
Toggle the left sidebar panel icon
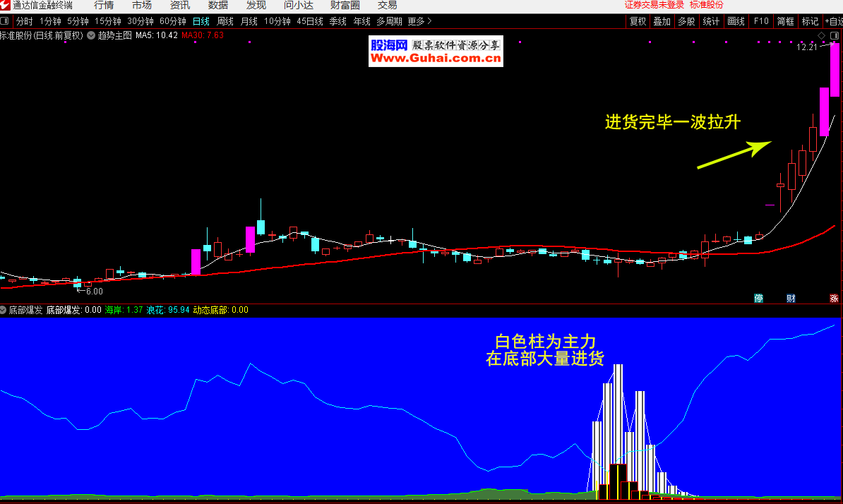pyautogui.click(x=5, y=21)
